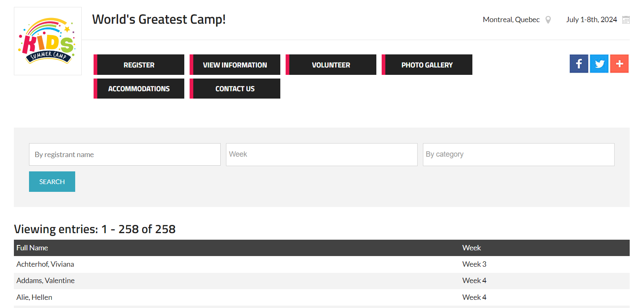Open the Photo Gallery page

pyautogui.click(x=427, y=65)
